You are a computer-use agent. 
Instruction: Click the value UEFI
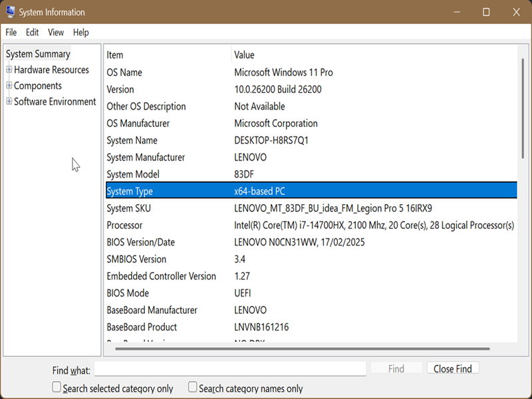pyautogui.click(x=243, y=293)
